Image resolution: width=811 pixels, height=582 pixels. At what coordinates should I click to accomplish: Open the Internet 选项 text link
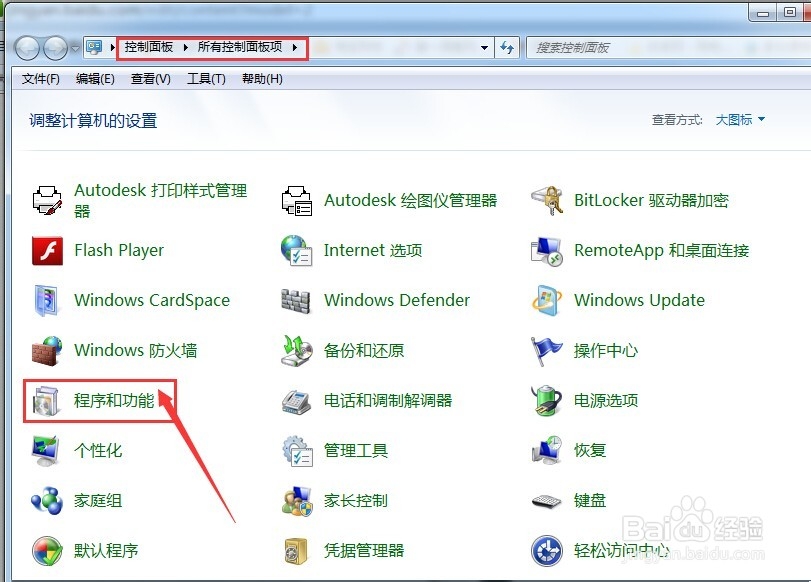tap(373, 250)
